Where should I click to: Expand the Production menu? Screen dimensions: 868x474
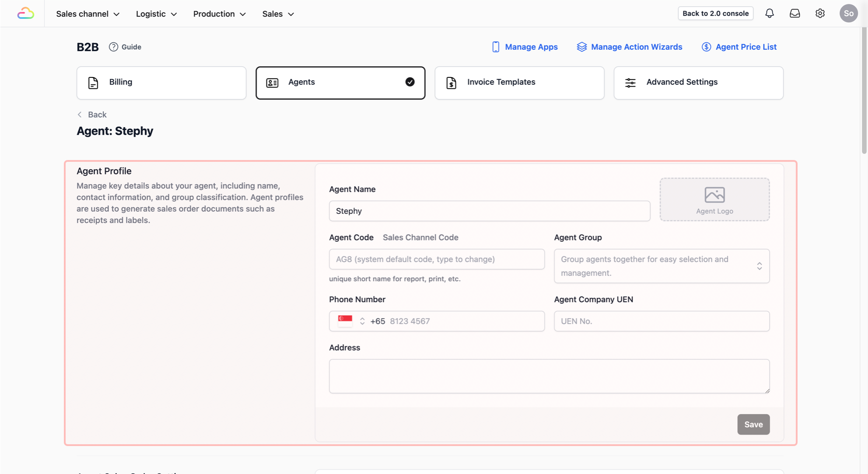(x=219, y=14)
